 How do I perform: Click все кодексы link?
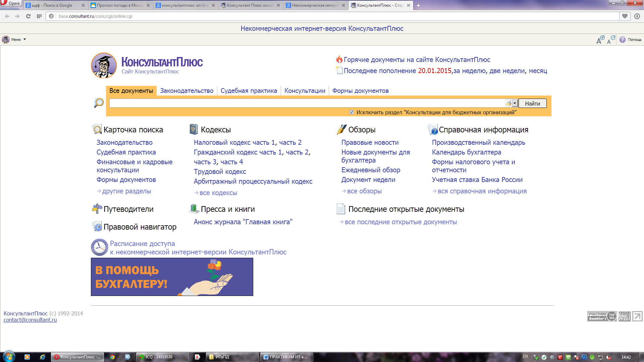tap(218, 193)
